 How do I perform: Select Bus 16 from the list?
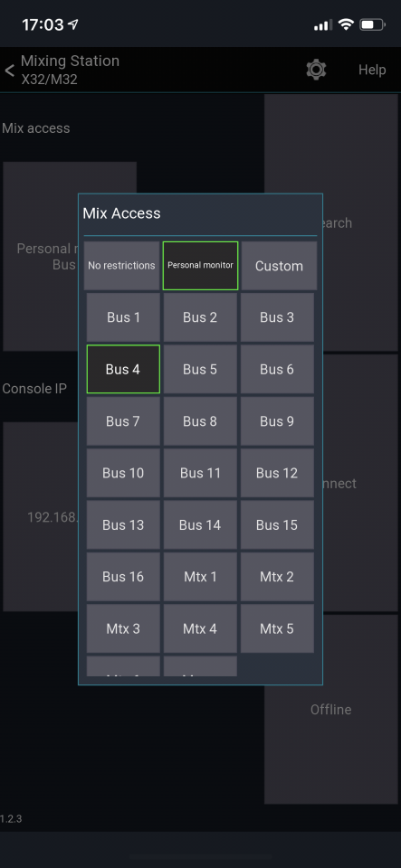(123, 577)
